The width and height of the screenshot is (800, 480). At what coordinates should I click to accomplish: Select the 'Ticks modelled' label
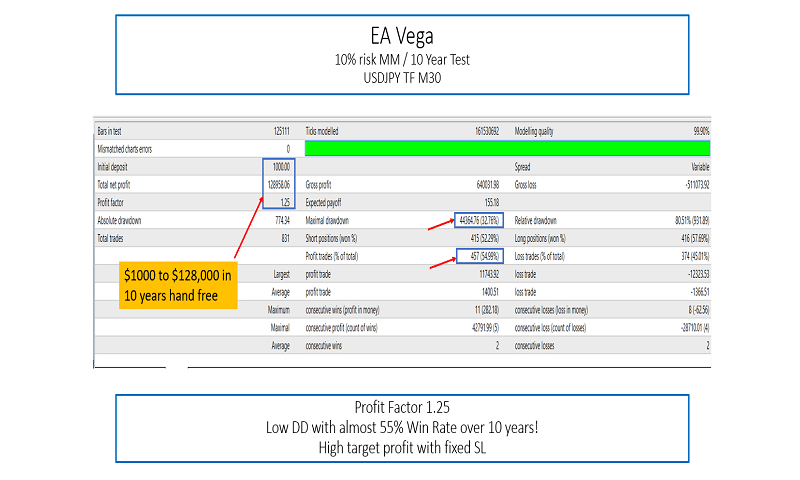[x=322, y=131]
